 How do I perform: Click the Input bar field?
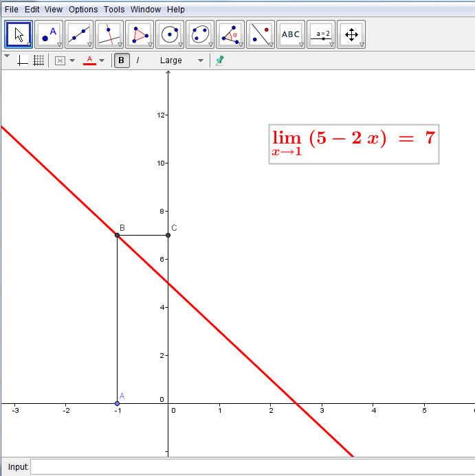[x=252, y=467]
